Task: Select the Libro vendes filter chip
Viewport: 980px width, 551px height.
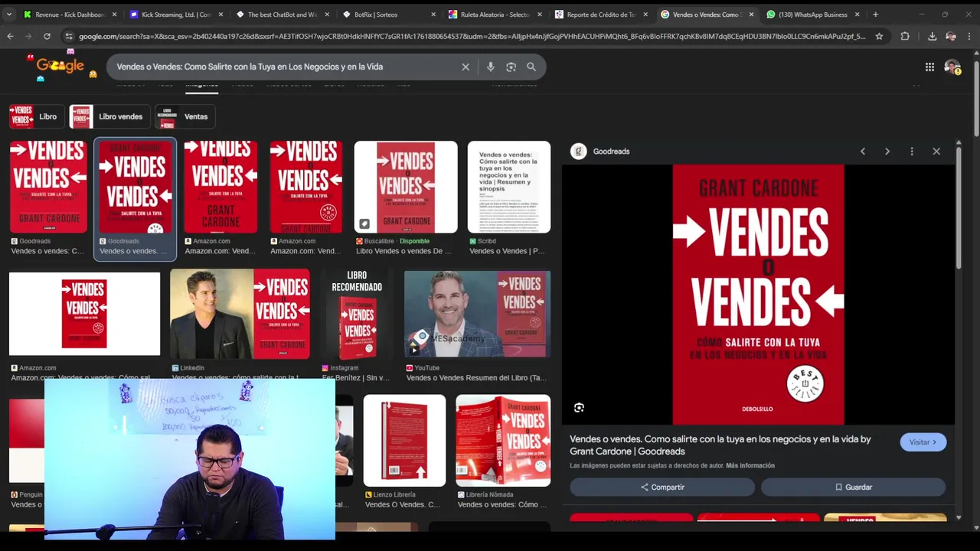Action: [109, 116]
